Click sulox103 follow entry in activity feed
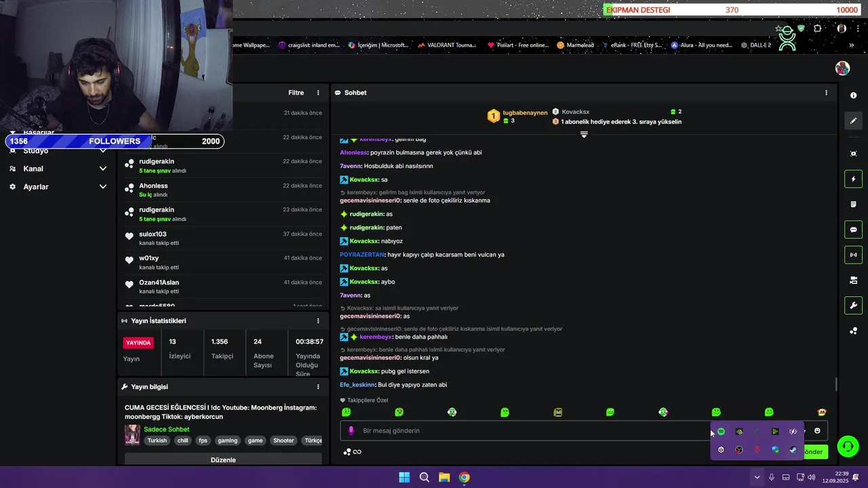 pos(223,238)
